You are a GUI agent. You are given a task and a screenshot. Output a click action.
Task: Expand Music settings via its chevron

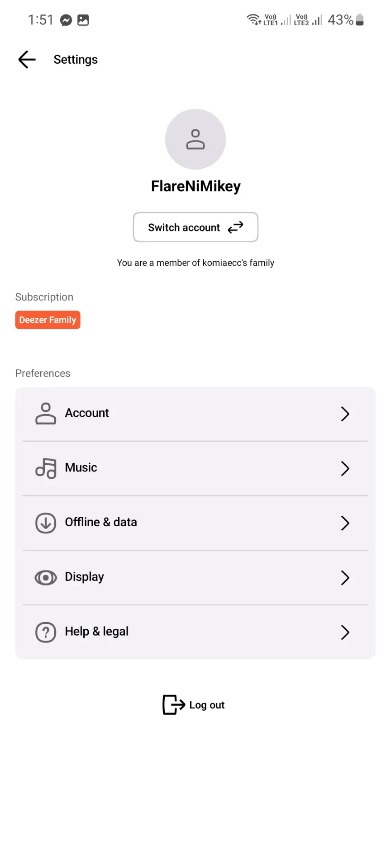click(345, 468)
